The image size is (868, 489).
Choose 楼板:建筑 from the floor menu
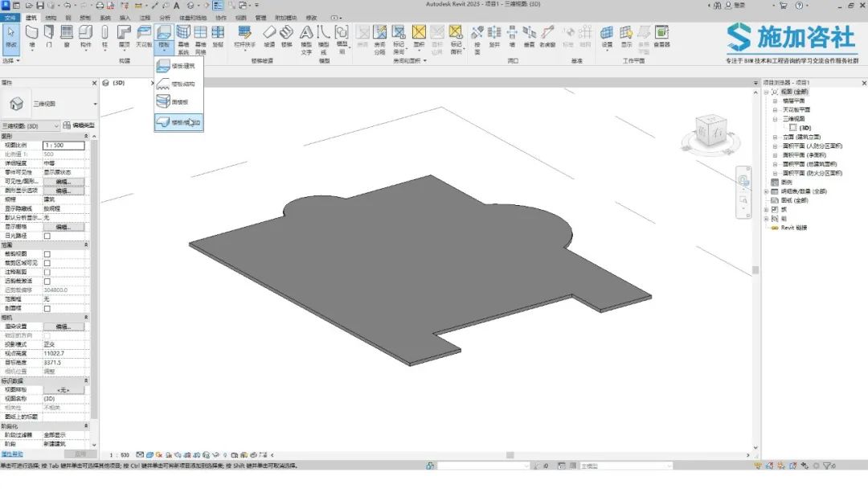pyautogui.click(x=178, y=66)
